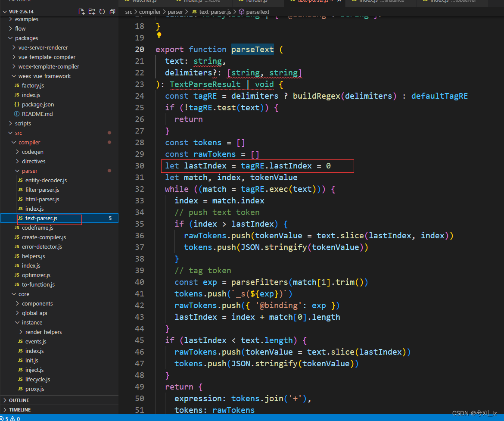Open helpers.js file

point(34,256)
